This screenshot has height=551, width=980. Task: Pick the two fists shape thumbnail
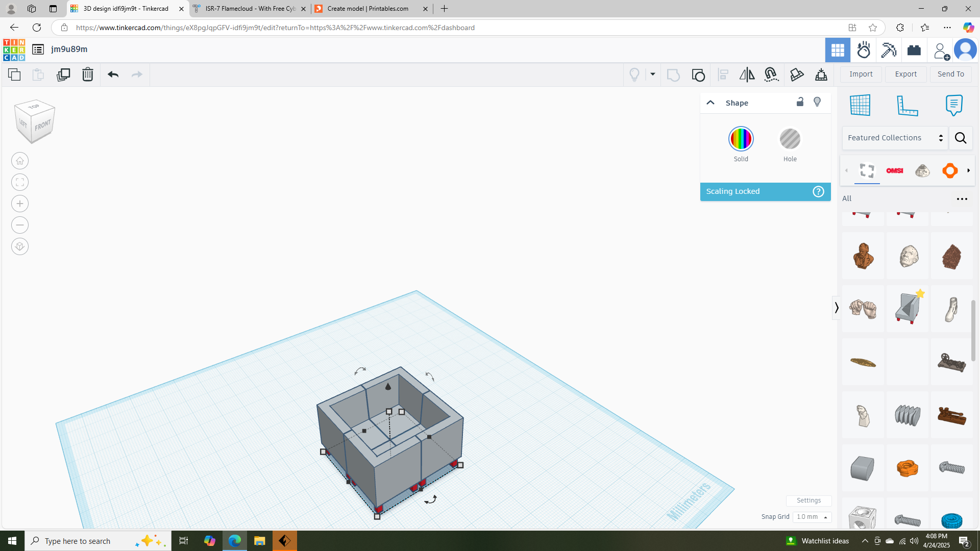[x=863, y=309]
